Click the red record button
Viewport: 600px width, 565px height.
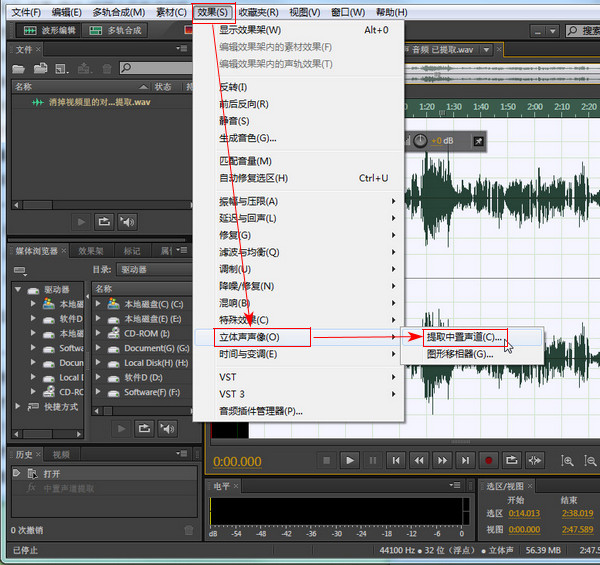(x=489, y=461)
